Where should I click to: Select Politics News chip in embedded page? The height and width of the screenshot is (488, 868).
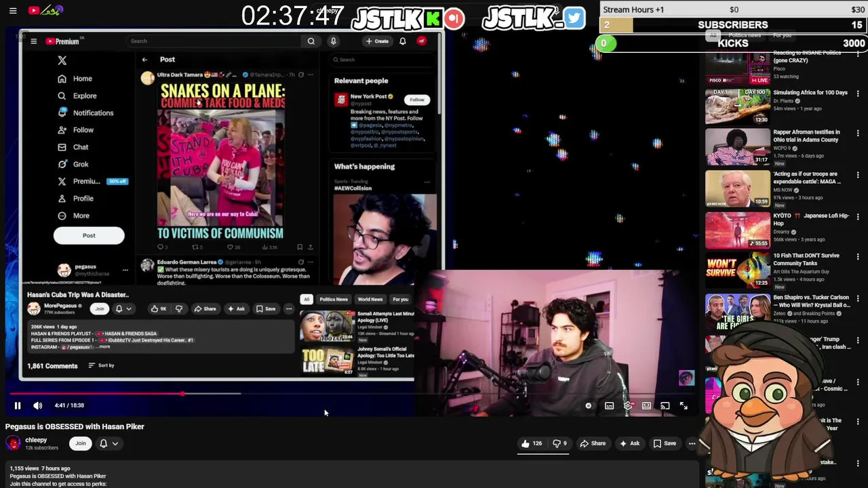(x=333, y=299)
